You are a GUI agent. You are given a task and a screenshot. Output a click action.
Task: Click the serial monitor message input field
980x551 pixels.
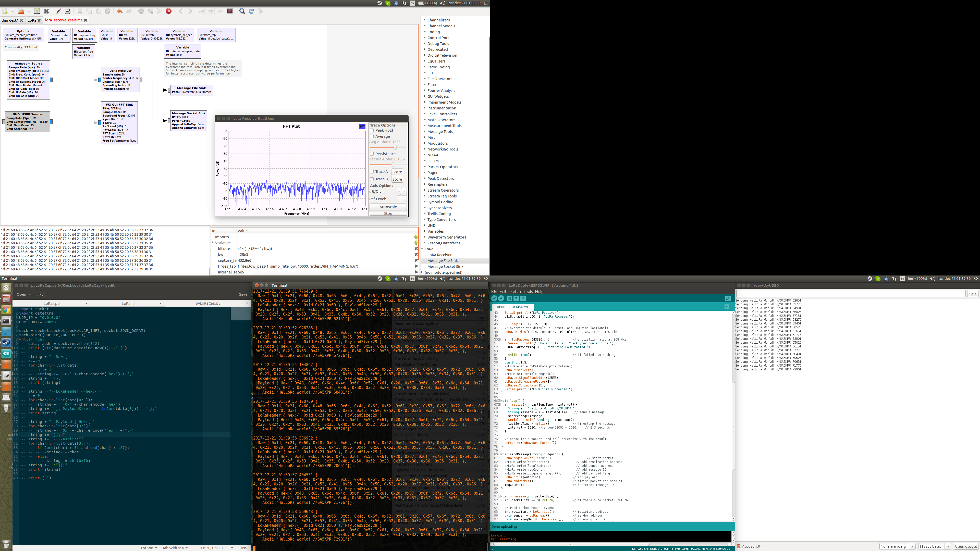851,294
